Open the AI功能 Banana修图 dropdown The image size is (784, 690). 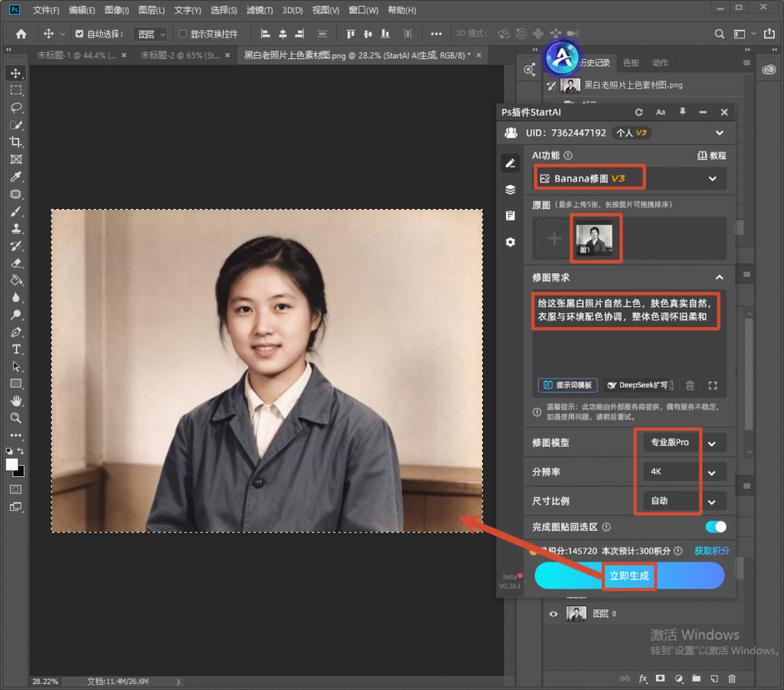point(631,178)
